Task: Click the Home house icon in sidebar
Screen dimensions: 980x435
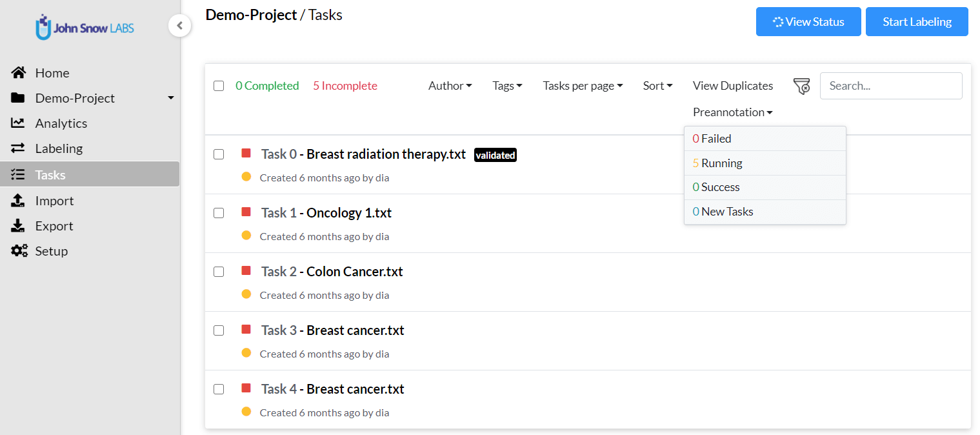Action: [18, 73]
